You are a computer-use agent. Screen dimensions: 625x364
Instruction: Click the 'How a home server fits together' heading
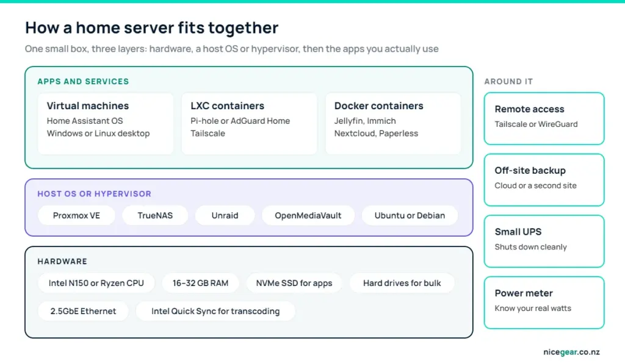[x=152, y=28]
